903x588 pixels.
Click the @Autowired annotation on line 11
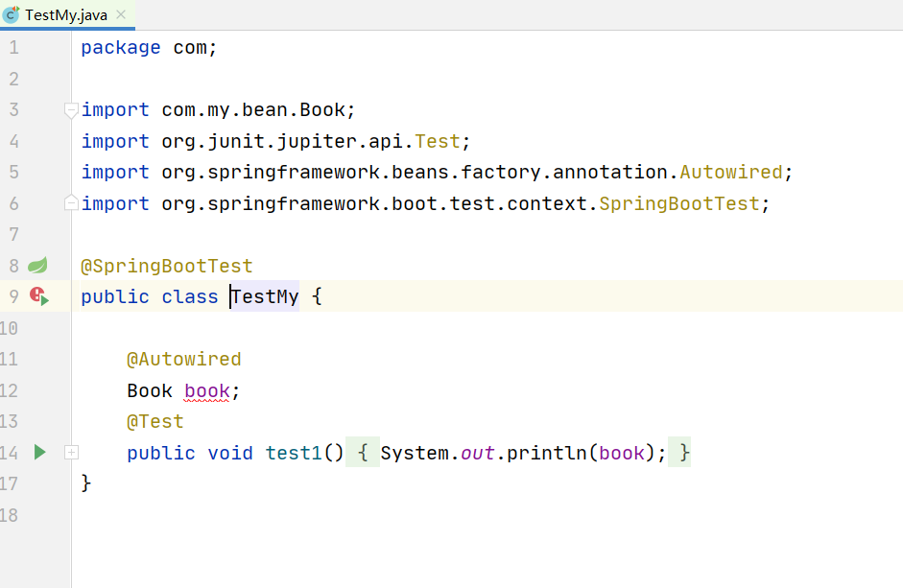(x=184, y=359)
